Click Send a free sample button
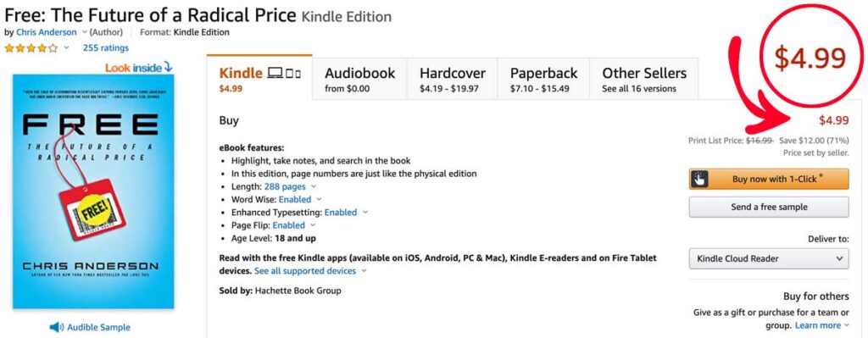Screen dimensions: 868x338 point(768,207)
